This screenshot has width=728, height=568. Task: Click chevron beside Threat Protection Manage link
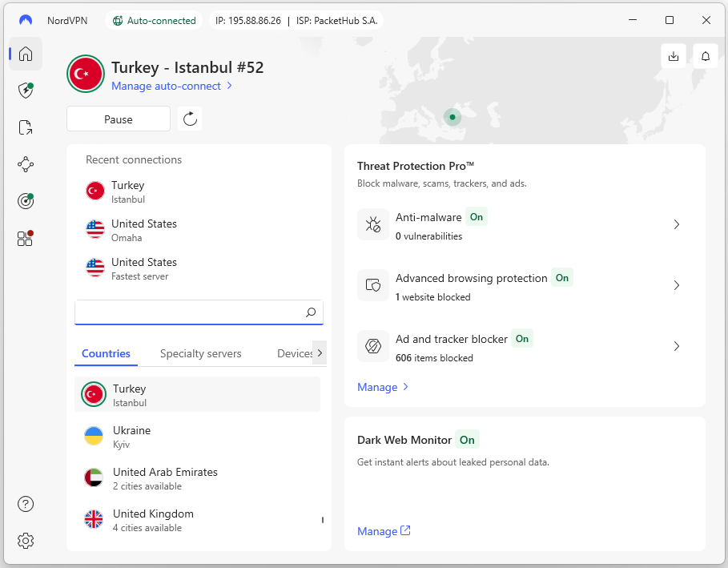point(405,386)
